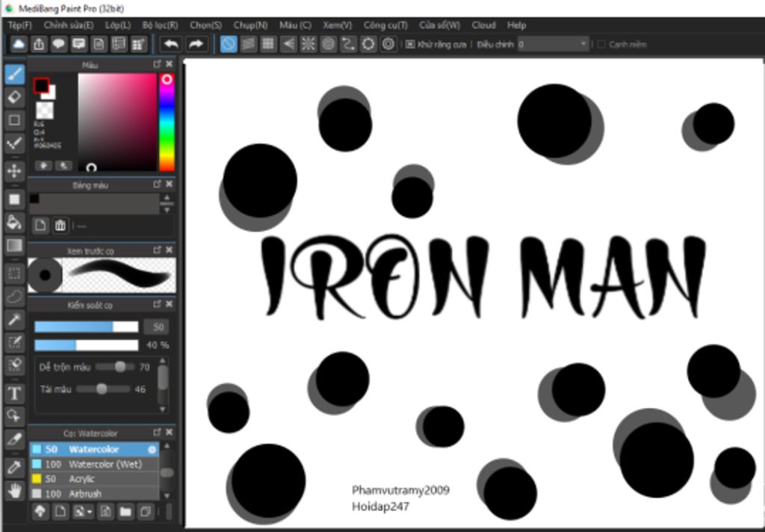Select the rectangular Select tool
The height and width of the screenshot is (532, 765).
tap(15, 273)
